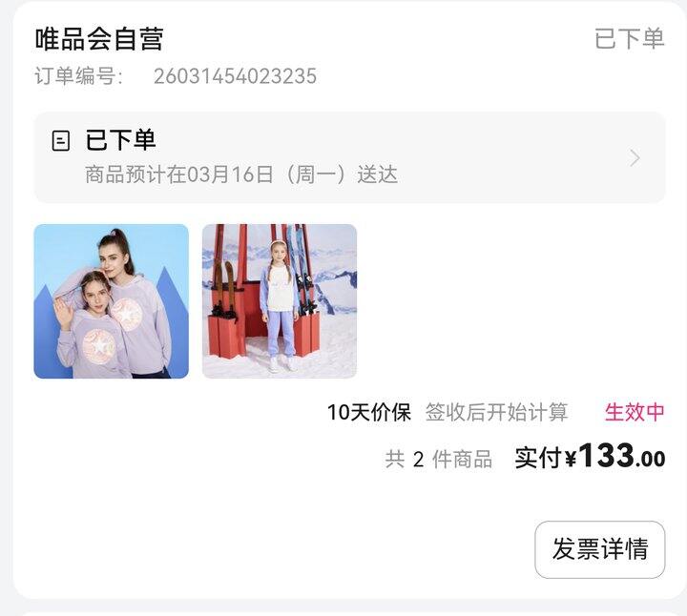Tap the ¥ currency symbol in total
The width and height of the screenshot is (687, 616).
[571, 460]
